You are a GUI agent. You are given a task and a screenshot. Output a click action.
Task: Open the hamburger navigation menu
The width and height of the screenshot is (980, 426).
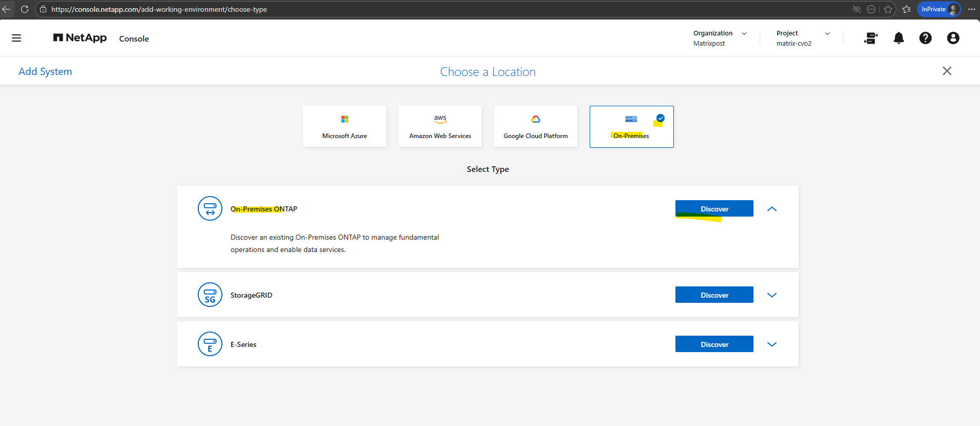[16, 38]
